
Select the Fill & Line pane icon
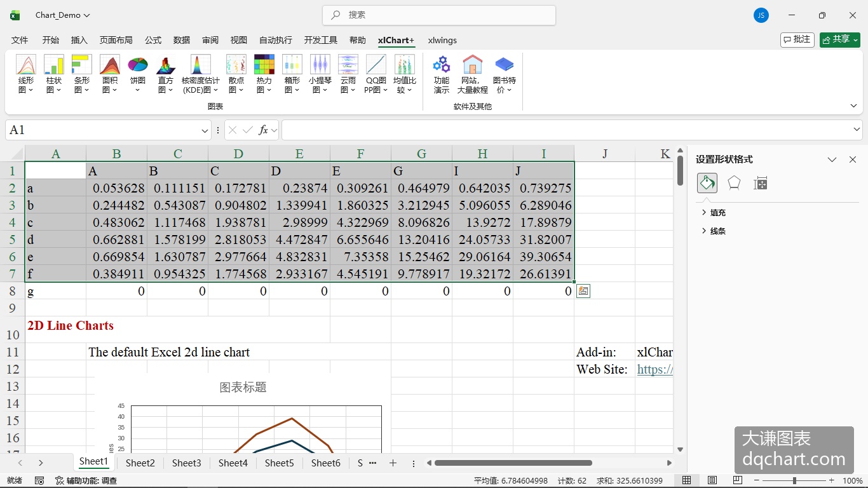pyautogui.click(x=707, y=183)
